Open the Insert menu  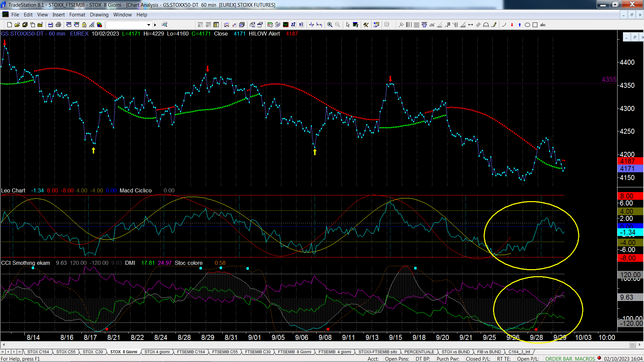point(58,15)
